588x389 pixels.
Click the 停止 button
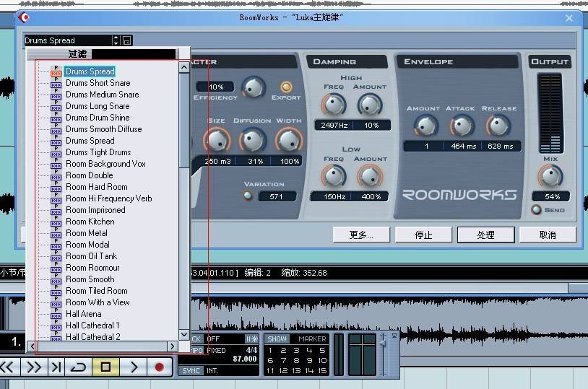click(423, 235)
